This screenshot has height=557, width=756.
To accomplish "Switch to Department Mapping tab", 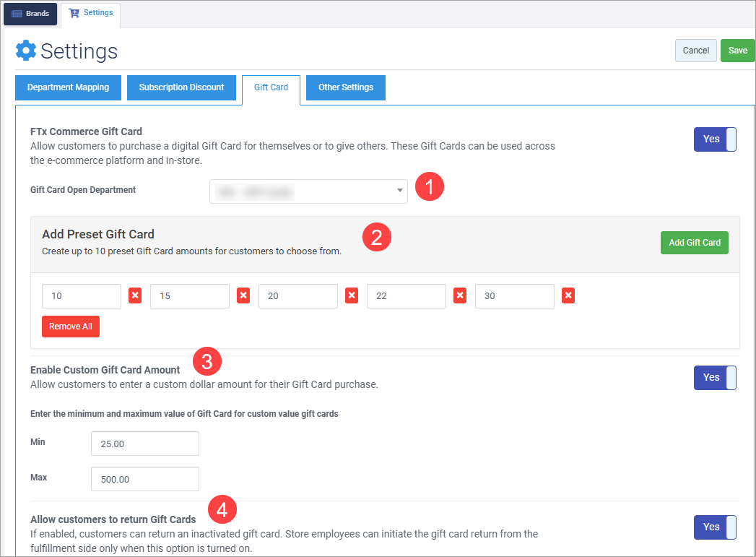I will (68, 87).
